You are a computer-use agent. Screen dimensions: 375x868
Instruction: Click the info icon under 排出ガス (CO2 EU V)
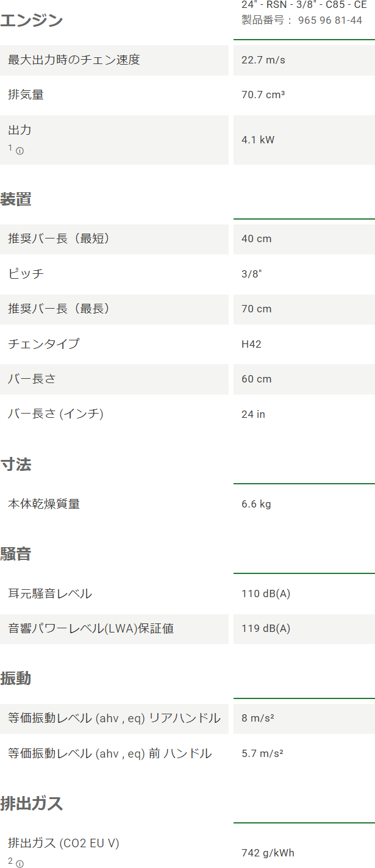pyautogui.click(x=20, y=864)
